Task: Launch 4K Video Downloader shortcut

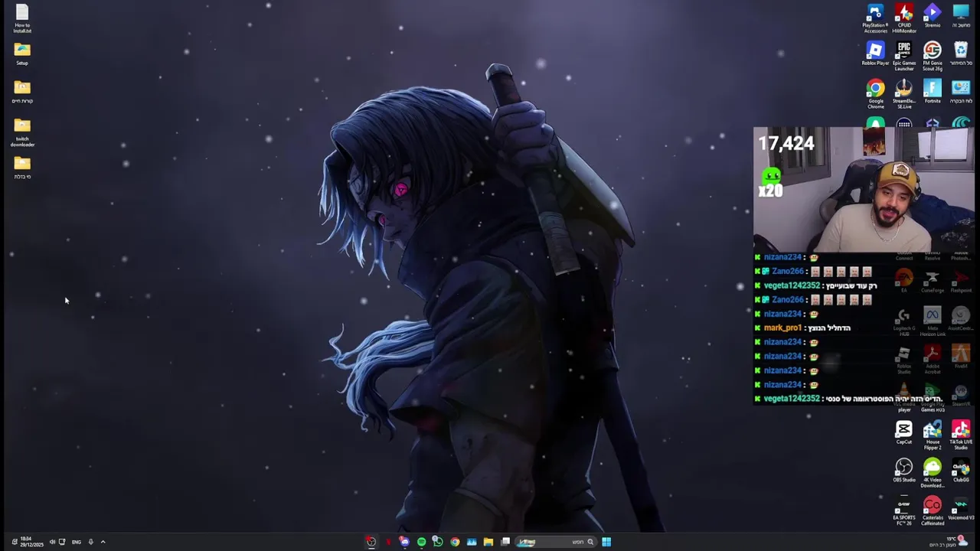Action: click(x=933, y=473)
